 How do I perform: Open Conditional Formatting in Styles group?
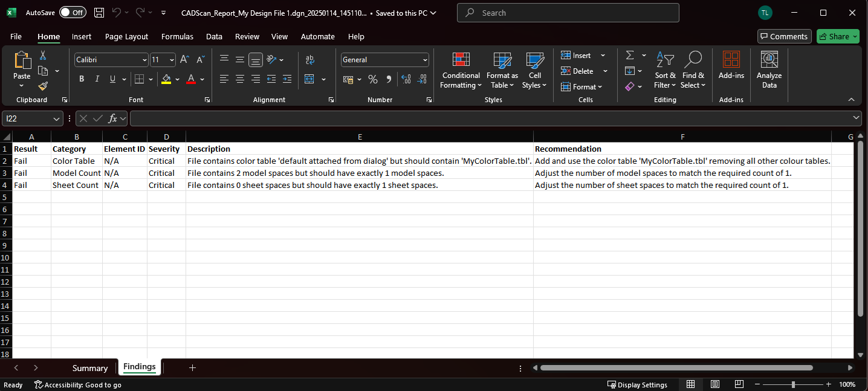(461, 71)
